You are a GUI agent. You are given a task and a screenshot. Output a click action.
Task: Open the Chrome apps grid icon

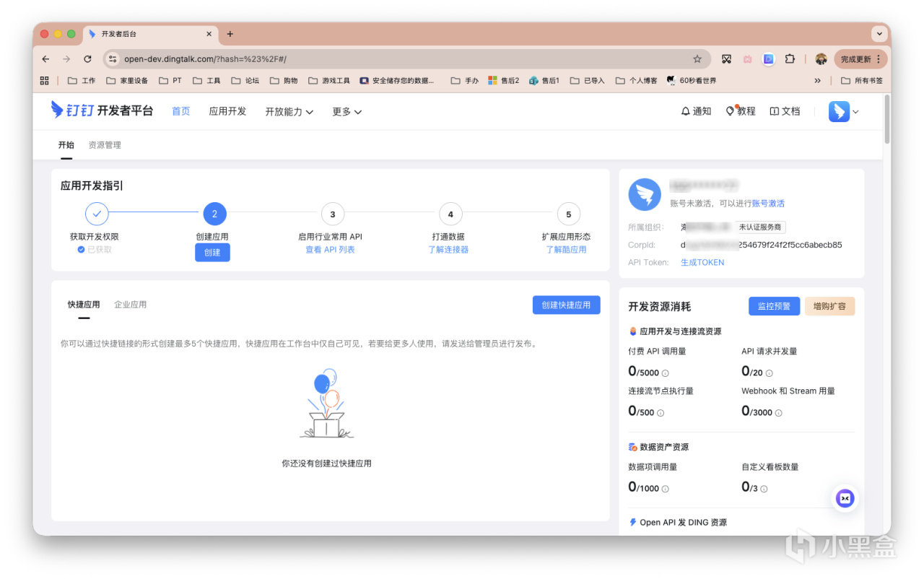click(x=45, y=81)
